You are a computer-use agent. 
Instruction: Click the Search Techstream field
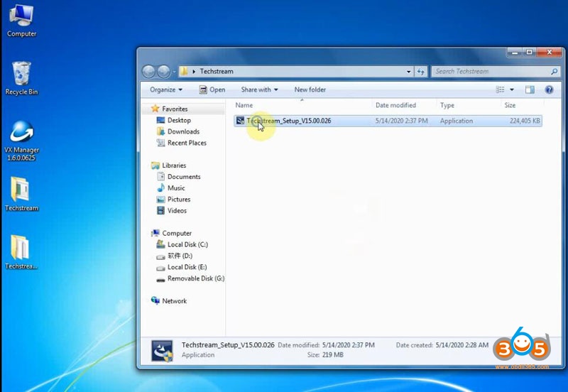pos(491,72)
